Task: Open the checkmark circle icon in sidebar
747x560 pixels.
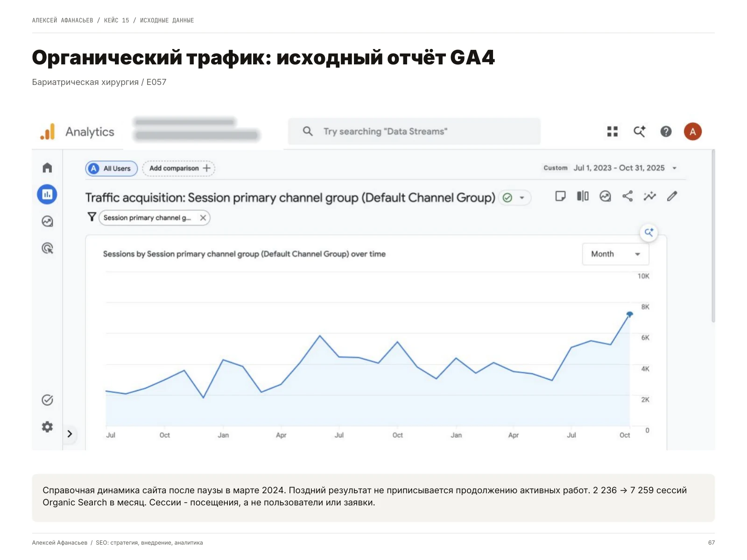Action: (x=47, y=400)
